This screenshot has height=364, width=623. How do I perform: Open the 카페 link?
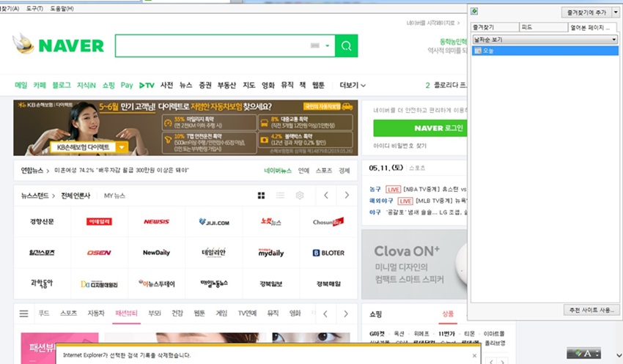[40, 85]
